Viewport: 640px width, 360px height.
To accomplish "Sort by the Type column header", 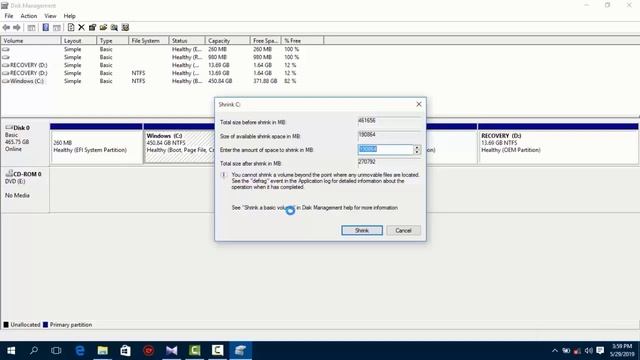I will point(113,41).
